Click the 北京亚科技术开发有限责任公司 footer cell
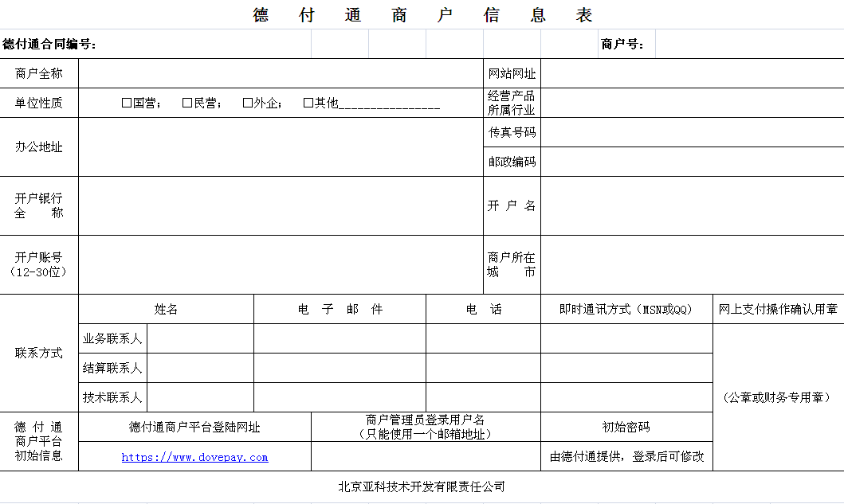This screenshot has height=504, width=844. (x=422, y=486)
